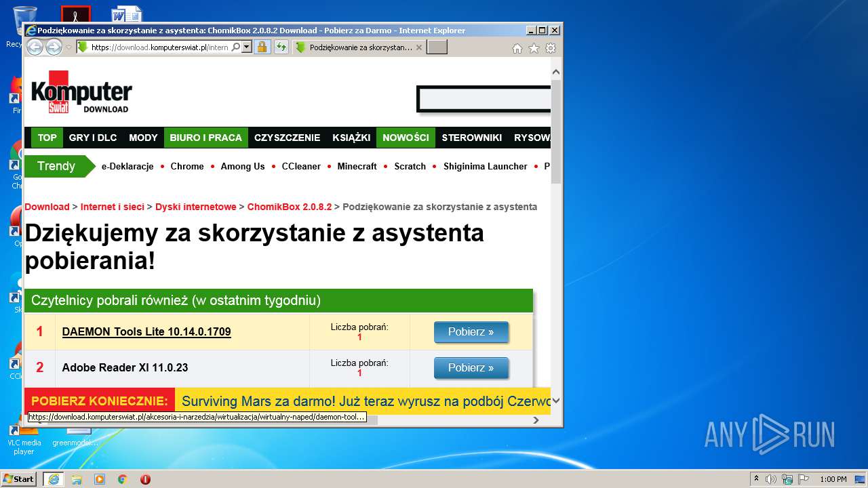The width and height of the screenshot is (868, 488).
Task: Click the page scroll down arrow
Action: point(556,401)
